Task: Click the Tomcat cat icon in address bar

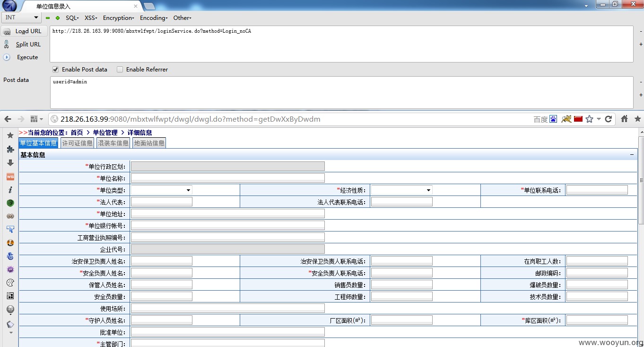Action: 566,119
